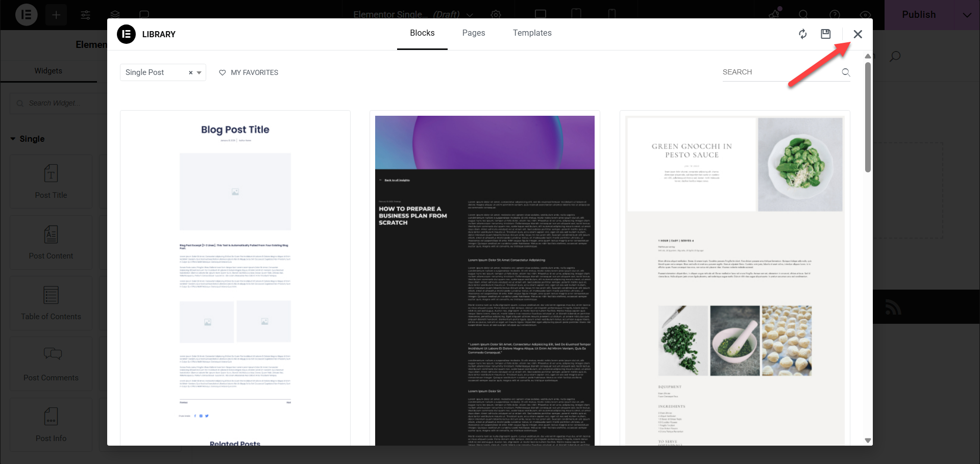Viewport: 980px width, 464px height.
Task: Click the add element plus icon
Action: click(x=56, y=15)
